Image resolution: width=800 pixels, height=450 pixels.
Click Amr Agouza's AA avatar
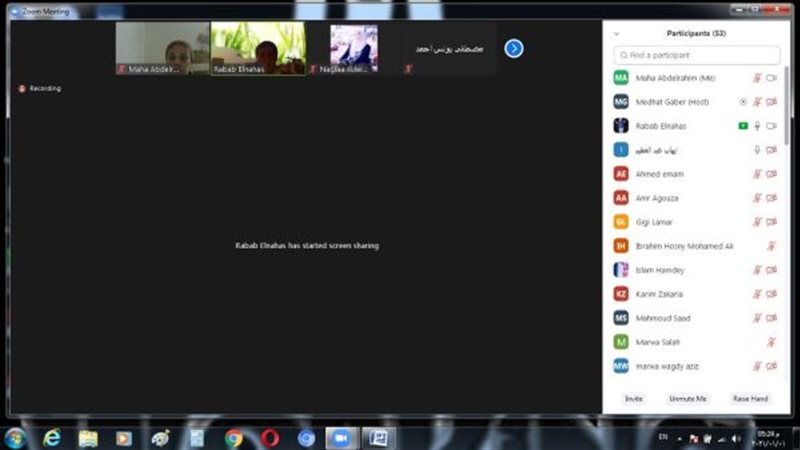(621, 198)
